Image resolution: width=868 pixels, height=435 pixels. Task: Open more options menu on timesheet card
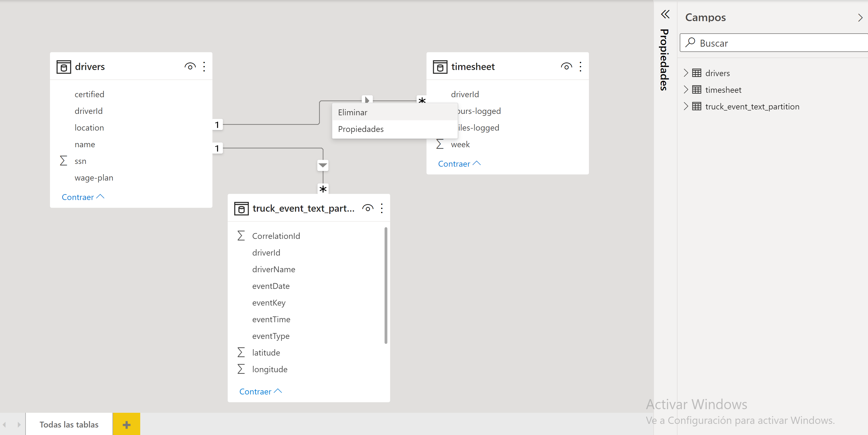coord(581,66)
